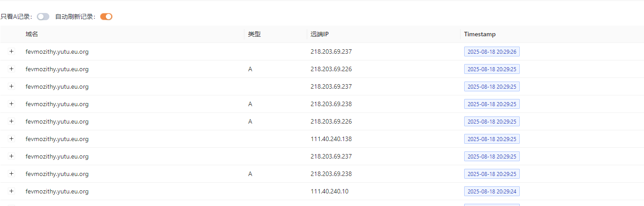
Task: Click the 2025-08-18 20:29:24 timestamp tag
Action: click(492, 191)
